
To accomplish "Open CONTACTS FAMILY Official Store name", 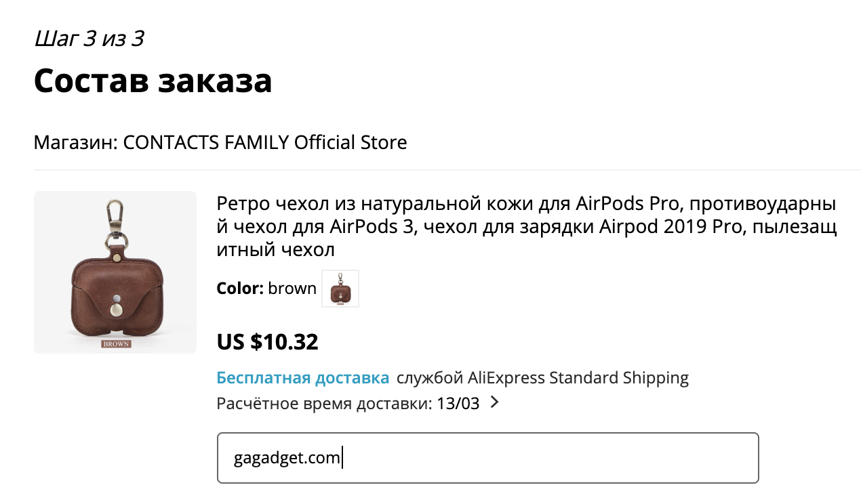I will (x=265, y=143).
